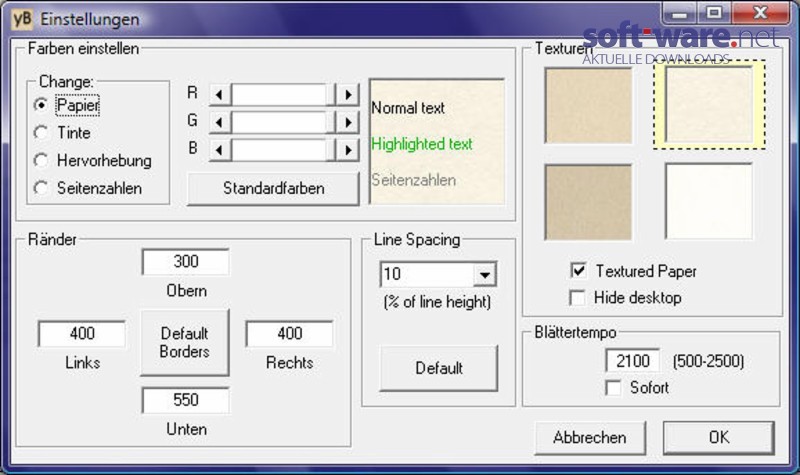Confirm settings with OK button
Screen dimensions: 800x475
click(719, 437)
